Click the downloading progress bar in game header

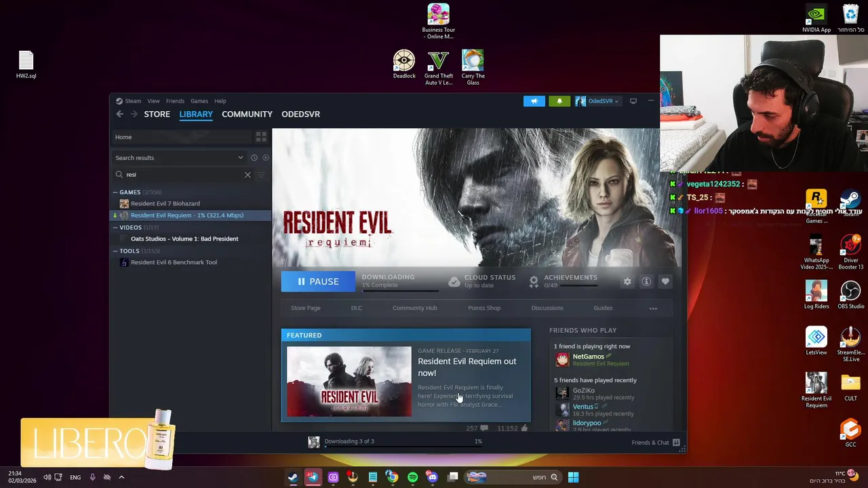point(399,290)
